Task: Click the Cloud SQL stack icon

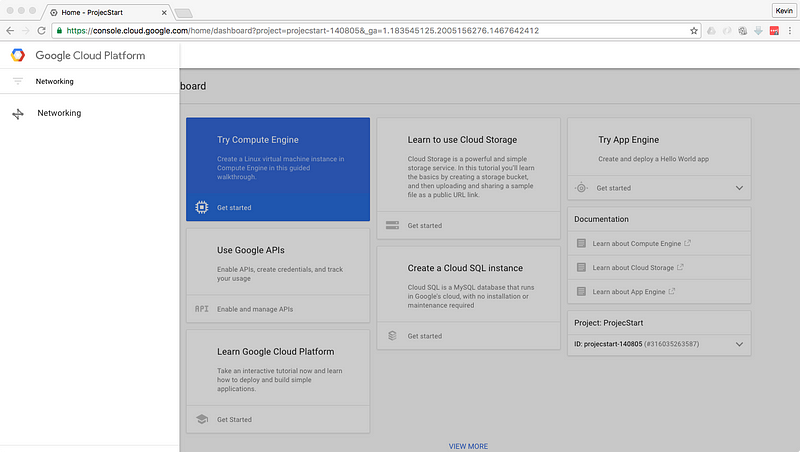Action: point(393,335)
